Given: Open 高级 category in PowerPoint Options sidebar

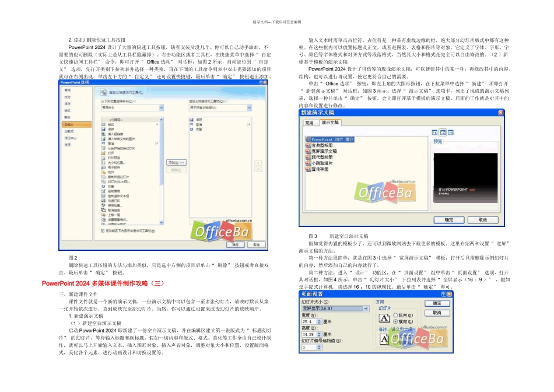Looking at the screenshot, I should 68,117.
